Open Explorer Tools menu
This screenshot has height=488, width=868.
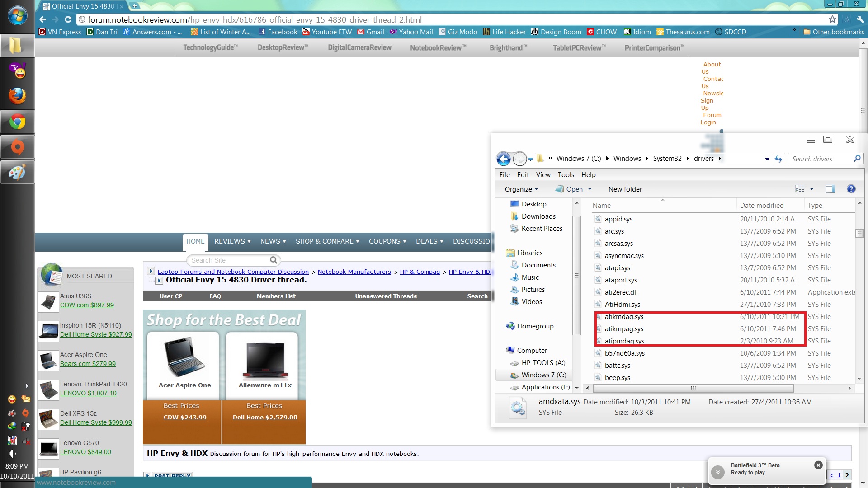coord(566,174)
